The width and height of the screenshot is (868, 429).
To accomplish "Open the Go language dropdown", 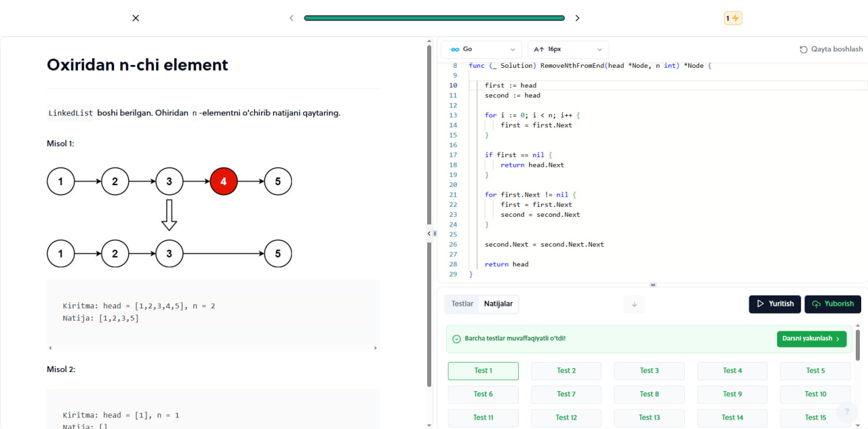I will (x=481, y=49).
